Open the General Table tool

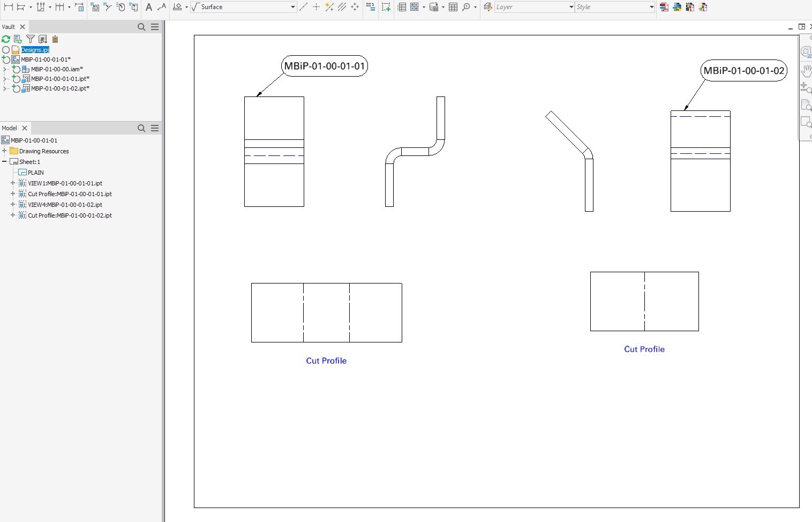pos(453,7)
